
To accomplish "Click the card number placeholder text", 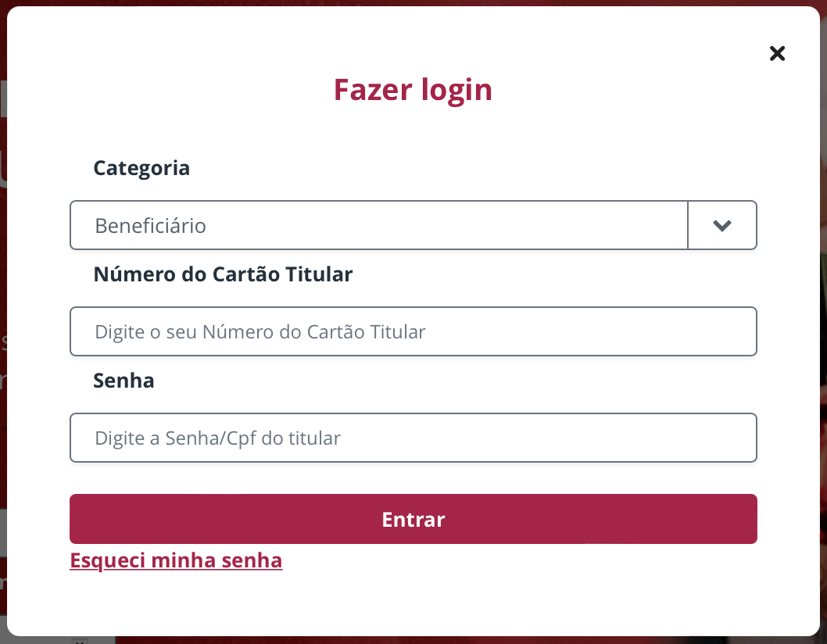I will [260, 331].
